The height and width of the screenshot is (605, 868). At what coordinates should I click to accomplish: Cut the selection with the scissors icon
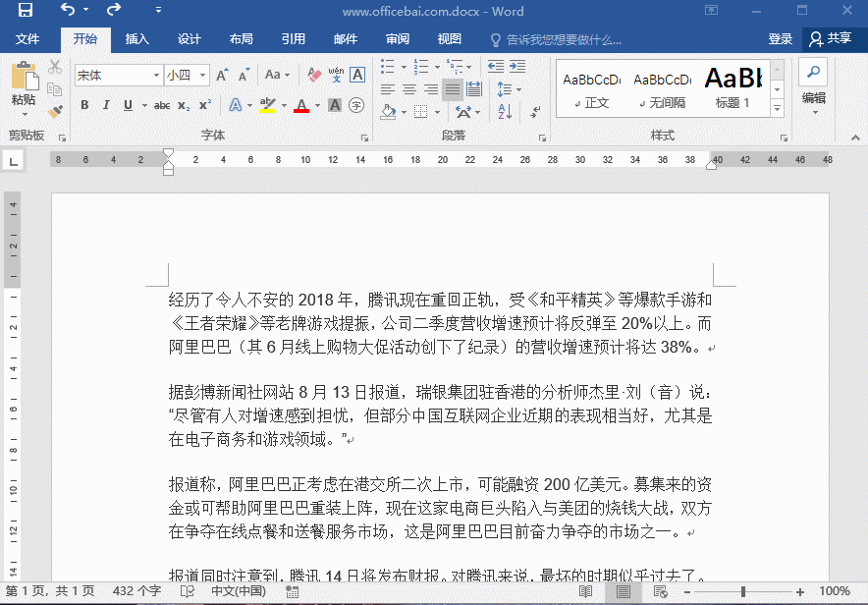click(x=54, y=67)
